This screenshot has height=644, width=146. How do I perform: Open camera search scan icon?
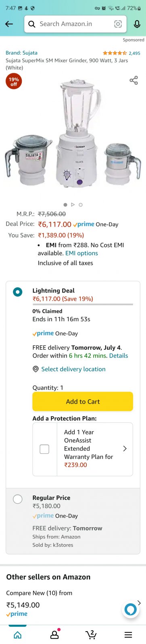tap(118, 24)
